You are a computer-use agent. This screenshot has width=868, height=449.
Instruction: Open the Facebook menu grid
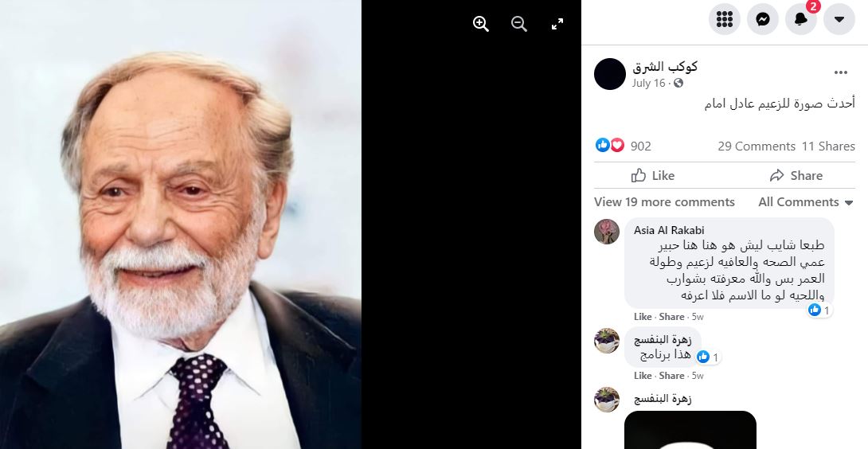tap(724, 19)
